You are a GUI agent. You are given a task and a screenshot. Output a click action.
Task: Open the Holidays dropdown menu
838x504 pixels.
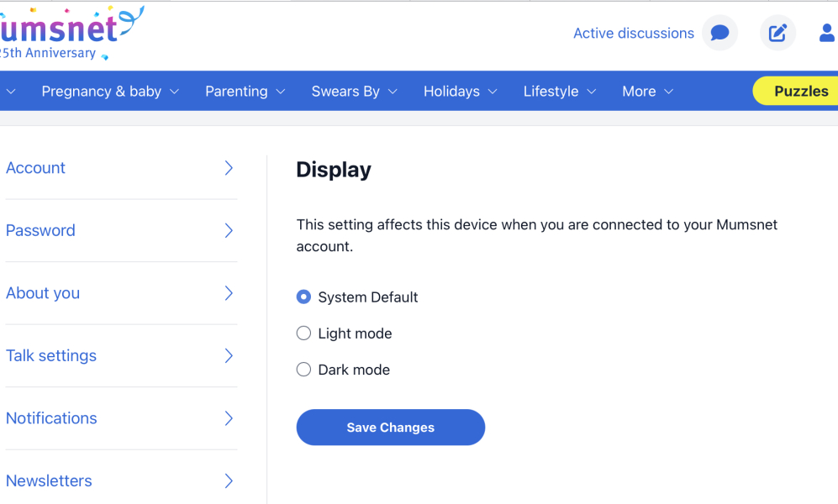460,92
